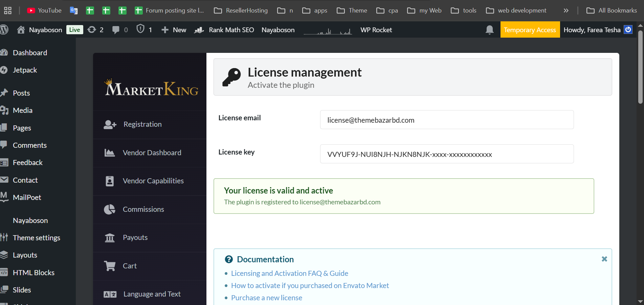The width and height of the screenshot is (644, 305).
Task: Open Licensing and Activation FAQ & Guide
Action: tap(290, 273)
